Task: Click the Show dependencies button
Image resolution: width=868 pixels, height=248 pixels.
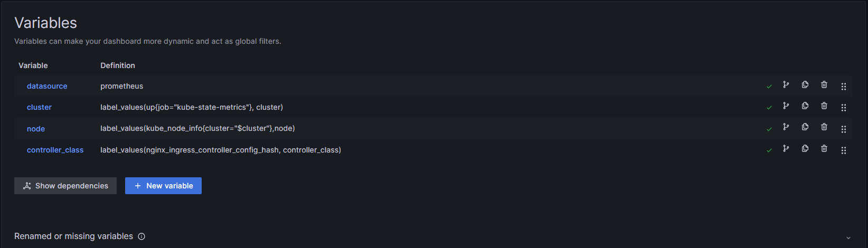Action: tap(65, 186)
